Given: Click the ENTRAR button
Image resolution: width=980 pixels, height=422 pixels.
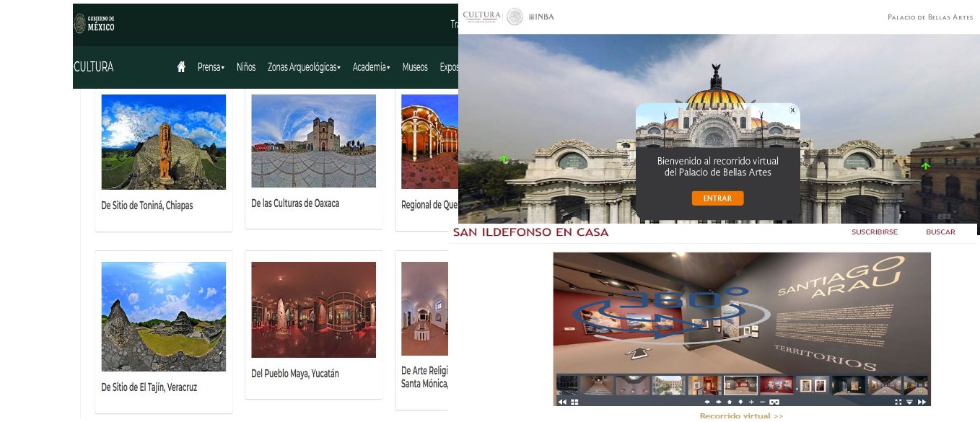Looking at the screenshot, I should pyautogui.click(x=717, y=198).
